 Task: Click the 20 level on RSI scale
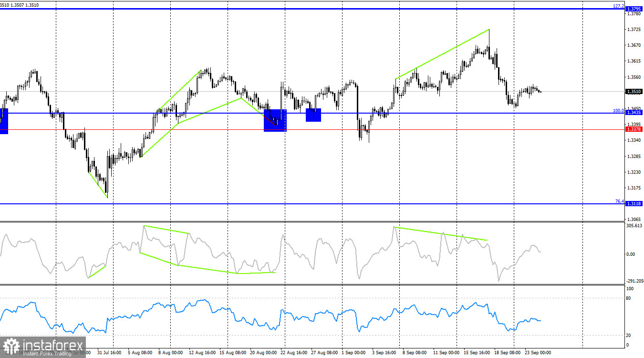(x=629, y=336)
